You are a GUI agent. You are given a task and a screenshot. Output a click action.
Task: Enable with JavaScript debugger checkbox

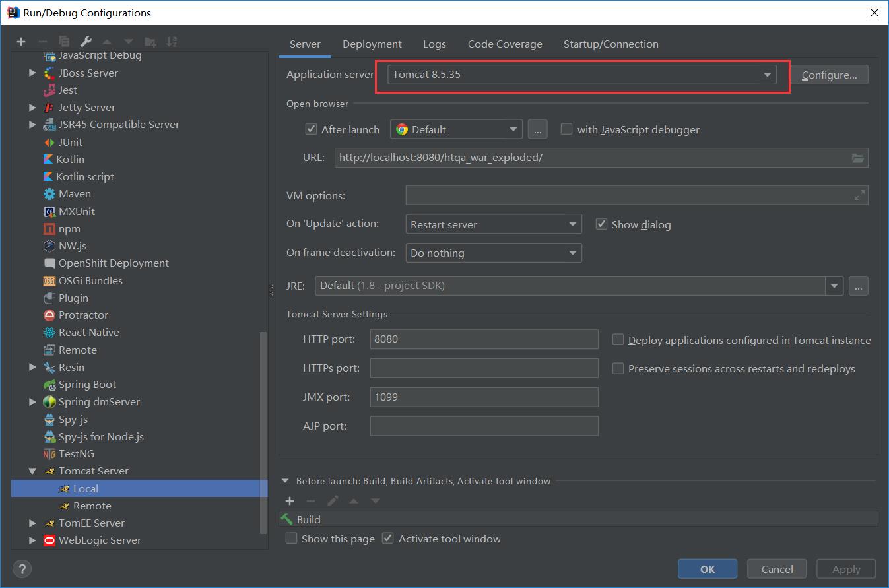pyautogui.click(x=566, y=129)
